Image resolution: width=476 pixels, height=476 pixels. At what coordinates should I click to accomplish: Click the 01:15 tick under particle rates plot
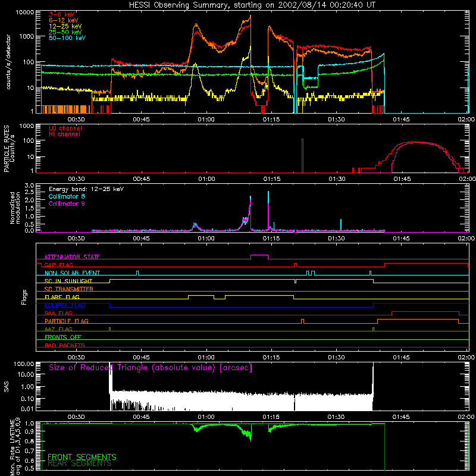click(x=272, y=179)
